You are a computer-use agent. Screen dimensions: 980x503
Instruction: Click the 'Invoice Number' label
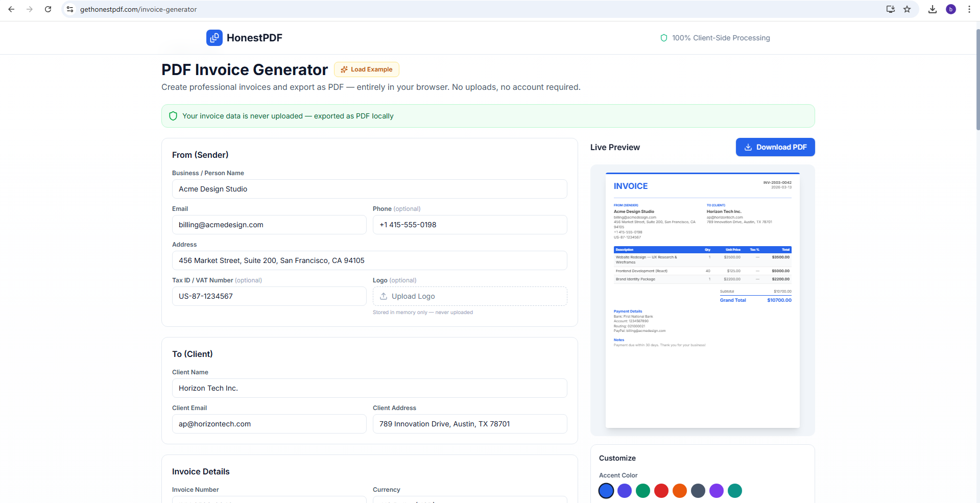click(196, 490)
